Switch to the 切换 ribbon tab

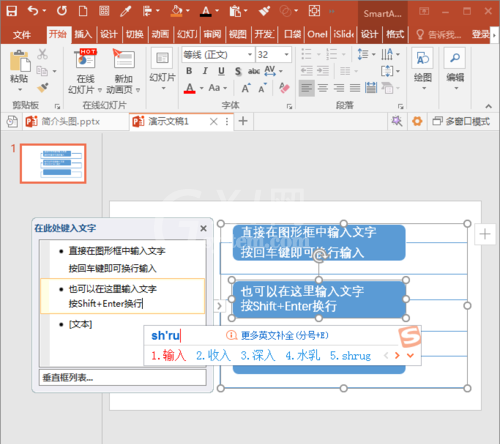(x=135, y=34)
